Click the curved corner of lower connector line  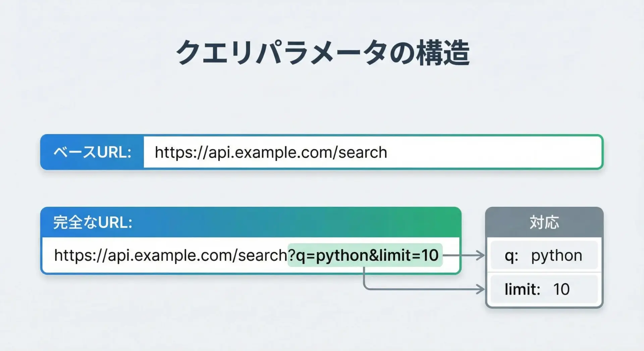pos(366,287)
